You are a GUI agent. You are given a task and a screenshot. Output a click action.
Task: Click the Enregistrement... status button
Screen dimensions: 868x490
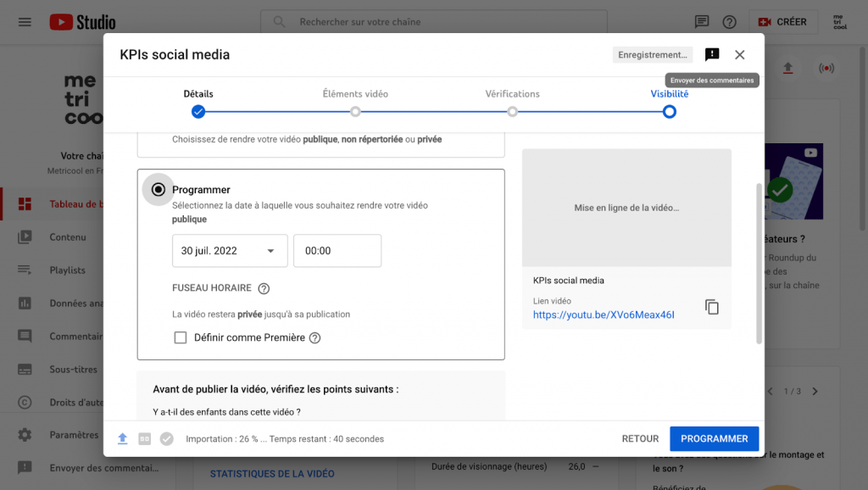click(653, 55)
